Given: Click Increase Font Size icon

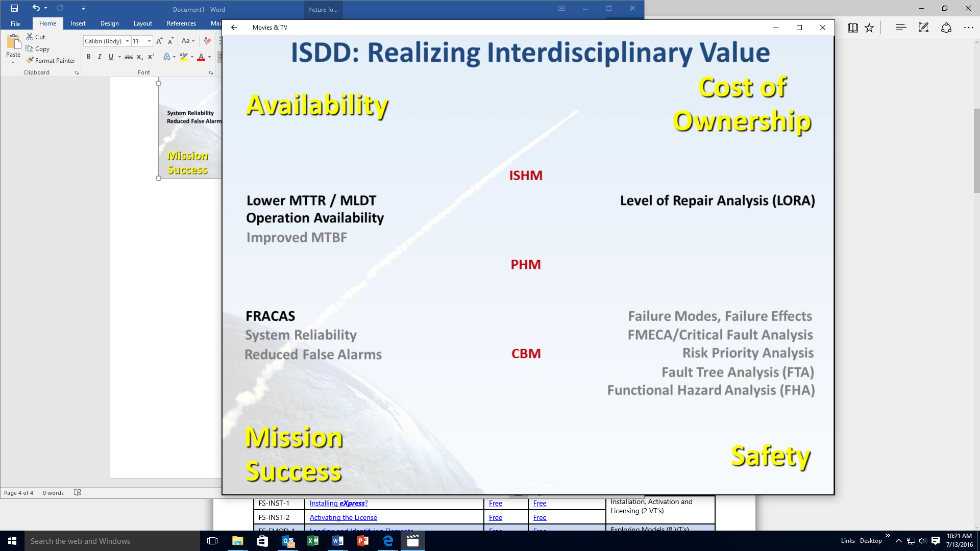Looking at the screenshot, I should [x=159, y=41].
